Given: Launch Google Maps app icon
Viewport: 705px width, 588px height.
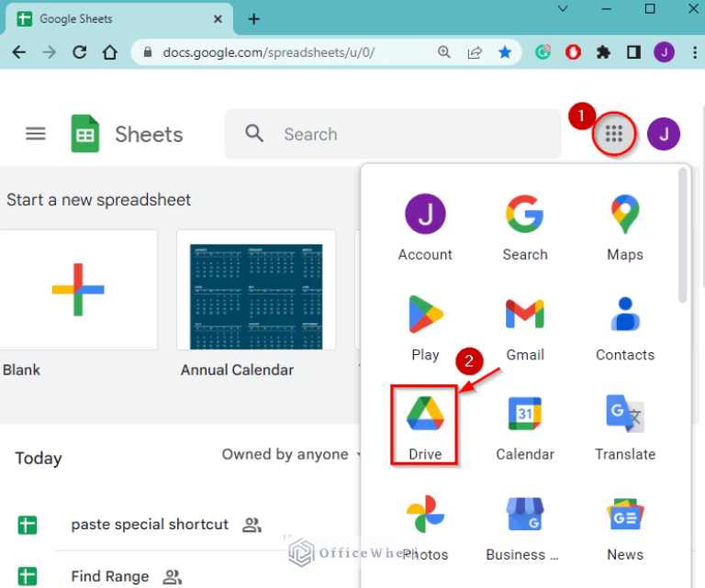Looking at the screenshot, I should tap(624, 224).
